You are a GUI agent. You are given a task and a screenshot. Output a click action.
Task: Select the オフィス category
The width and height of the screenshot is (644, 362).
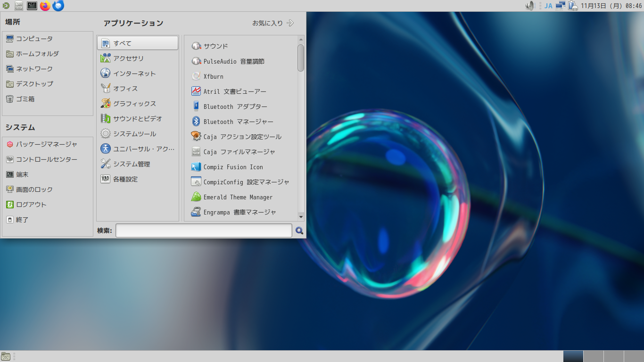[138, 89]
